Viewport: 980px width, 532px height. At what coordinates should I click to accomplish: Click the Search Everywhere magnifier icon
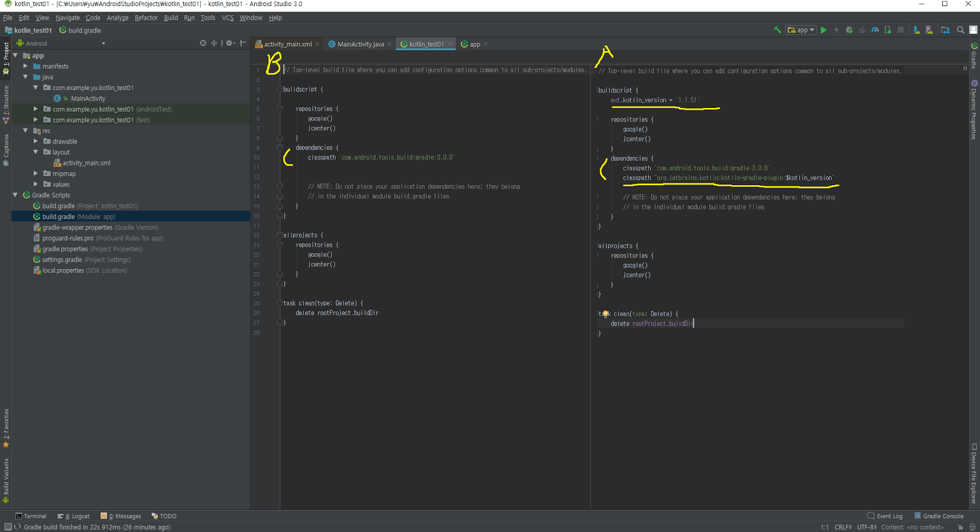(x=960, y=30)
